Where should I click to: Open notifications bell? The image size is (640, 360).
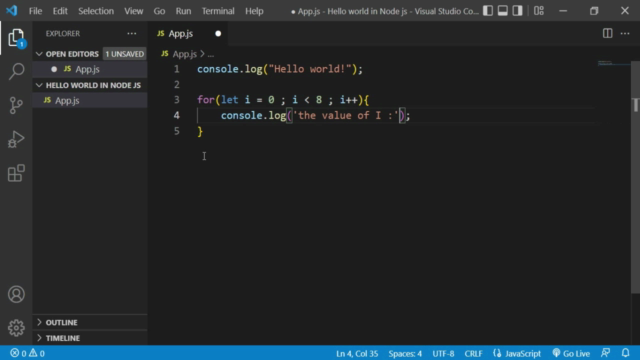tap(625, 353)
